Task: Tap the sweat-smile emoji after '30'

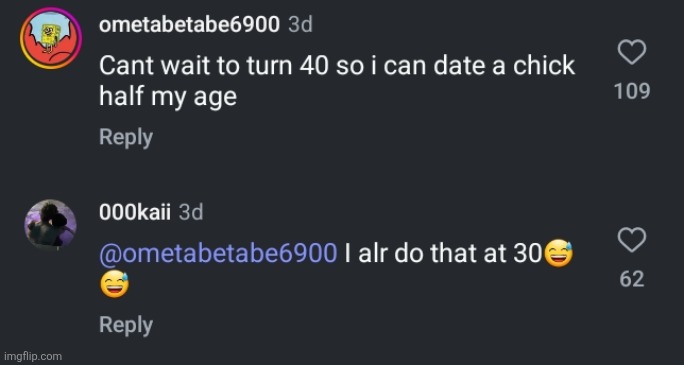Action: (x=558, y=255)
